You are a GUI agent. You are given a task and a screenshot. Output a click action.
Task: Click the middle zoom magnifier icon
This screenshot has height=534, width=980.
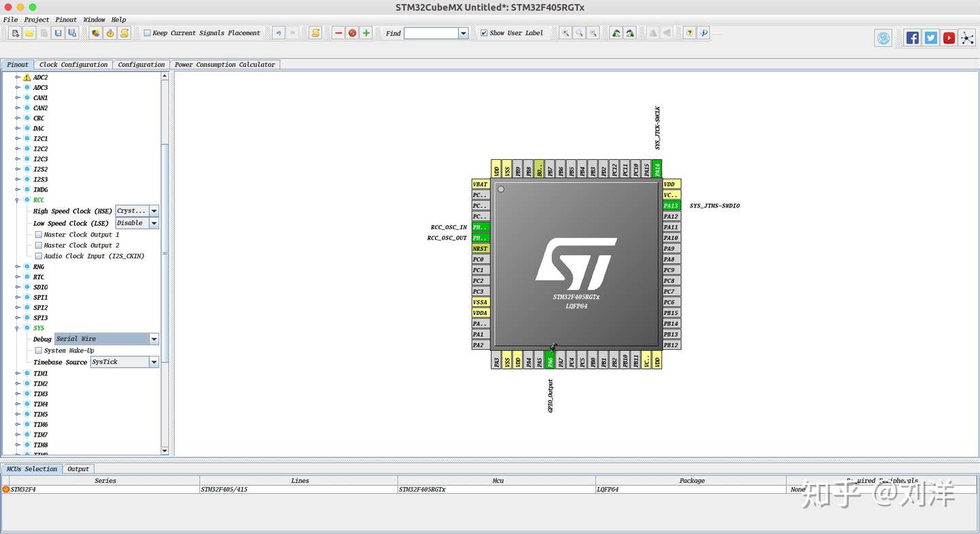[579, 33]
